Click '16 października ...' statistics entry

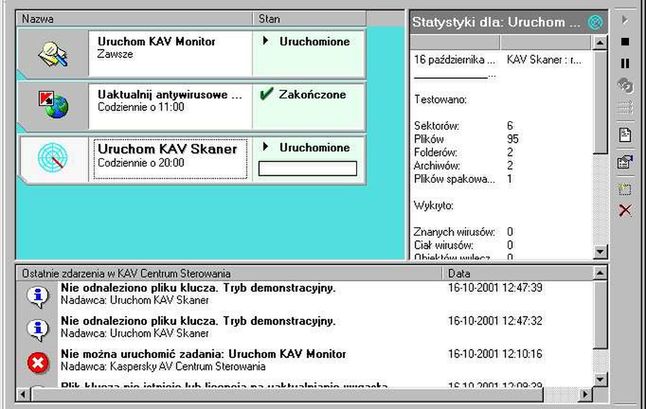point(455,60)
